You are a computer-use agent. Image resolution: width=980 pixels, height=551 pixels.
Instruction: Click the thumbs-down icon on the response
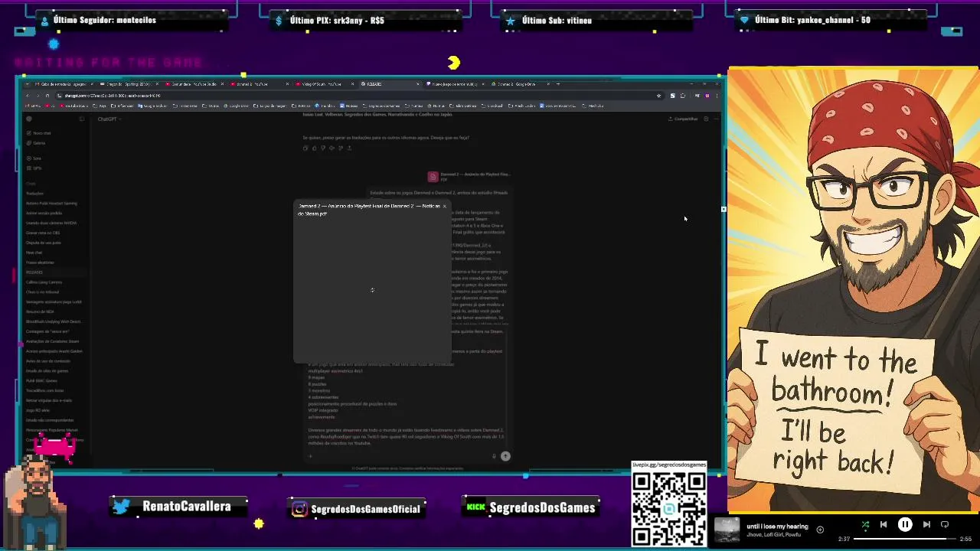pyautogui.click(x=322, y=148)
